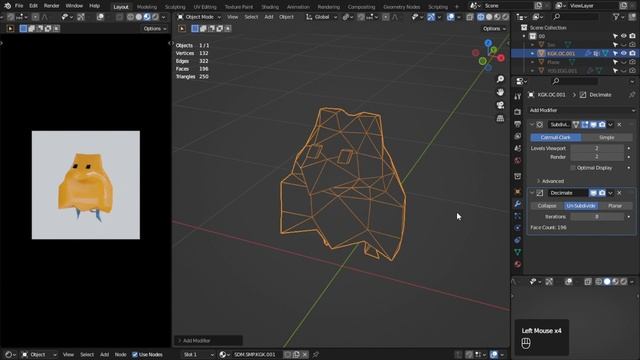Select Catmull-Clark subdivision type
Image resolution: width=640 pixels, height=360 pixels.
click(x=556, y=138)
